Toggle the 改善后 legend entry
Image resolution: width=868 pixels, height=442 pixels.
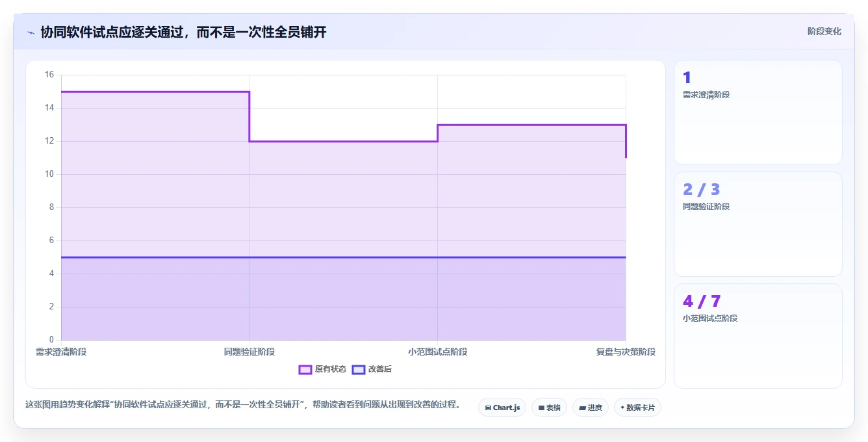tap(372, 369)
